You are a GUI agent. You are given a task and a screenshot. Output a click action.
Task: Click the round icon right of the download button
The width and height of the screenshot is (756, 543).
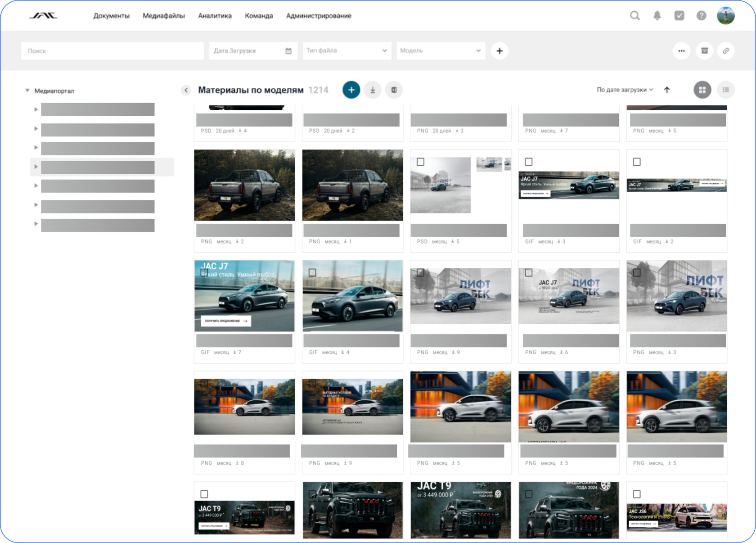394,90
